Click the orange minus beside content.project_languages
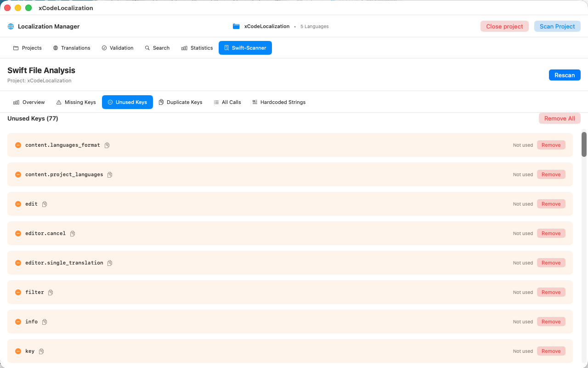 tap(18, 174)
